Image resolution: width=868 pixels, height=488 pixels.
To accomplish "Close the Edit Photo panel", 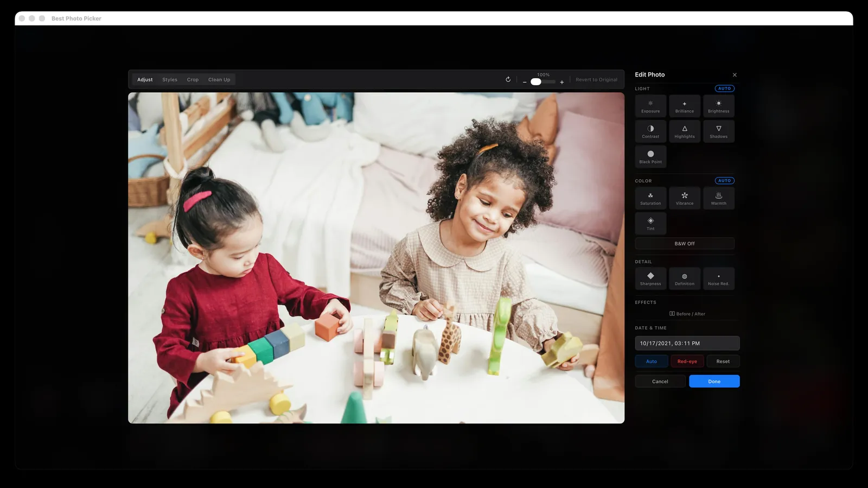I will point(735,75).
